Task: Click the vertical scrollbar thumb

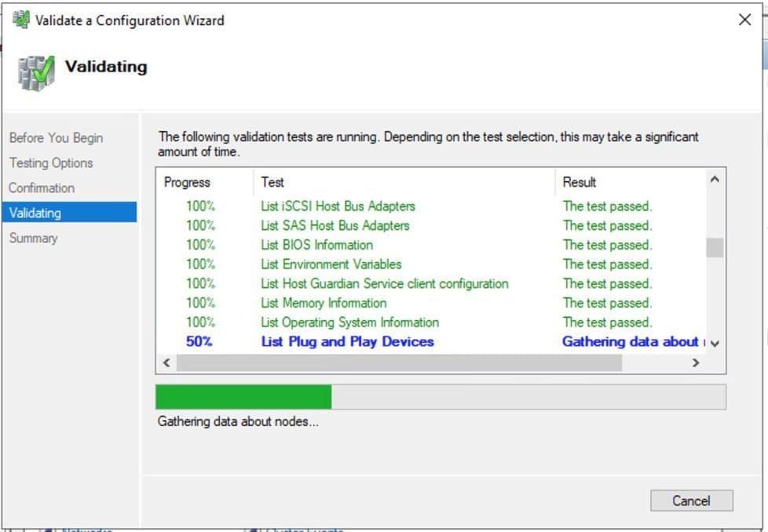Action: coord(715,247)
